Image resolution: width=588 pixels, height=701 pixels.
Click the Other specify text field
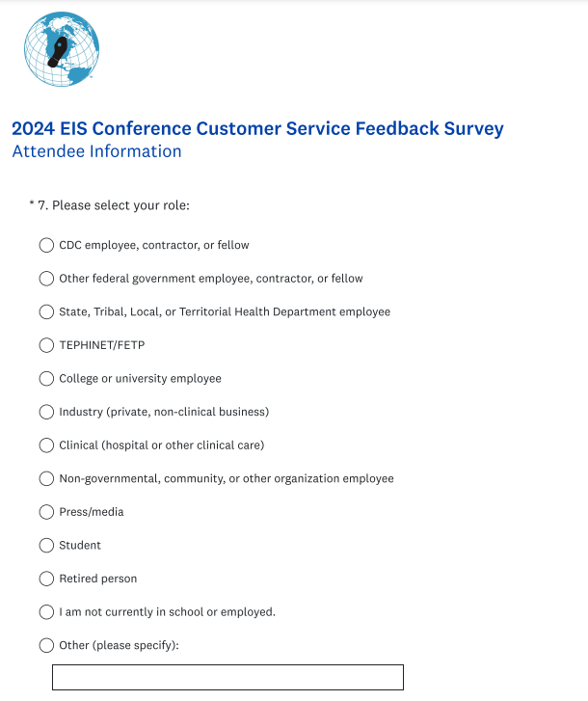click(227, 677)
